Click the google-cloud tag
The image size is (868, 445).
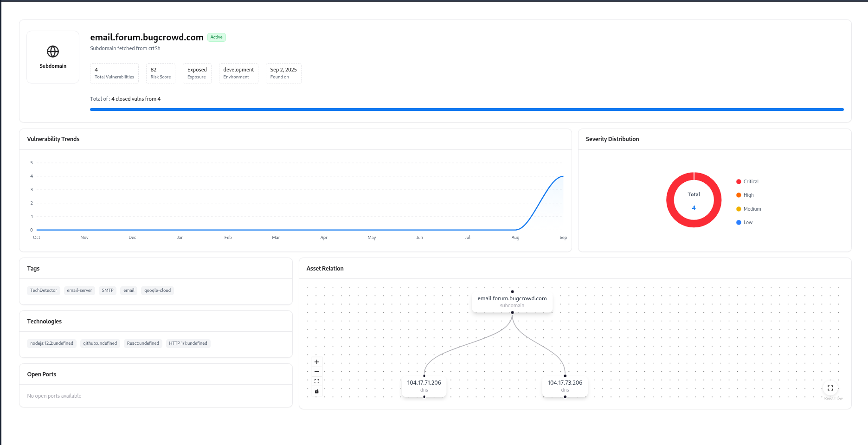coord(157,290)
